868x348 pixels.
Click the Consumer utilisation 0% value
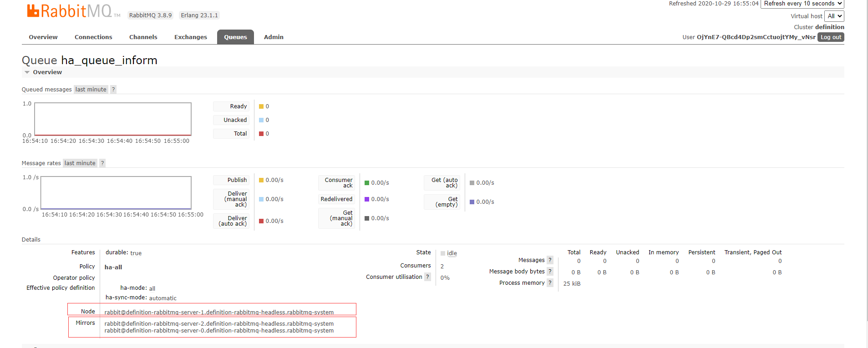point(445,278)
